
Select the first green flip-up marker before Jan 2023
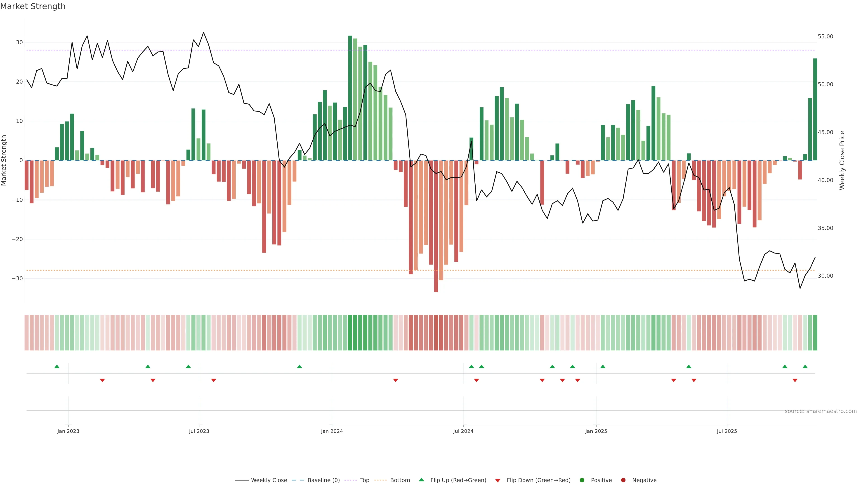pos(57,366)
